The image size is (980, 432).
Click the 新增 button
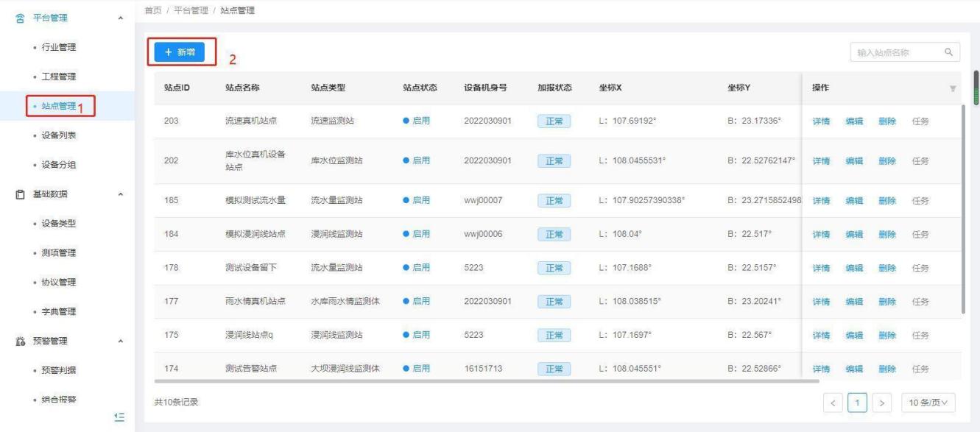click(175, 52)
